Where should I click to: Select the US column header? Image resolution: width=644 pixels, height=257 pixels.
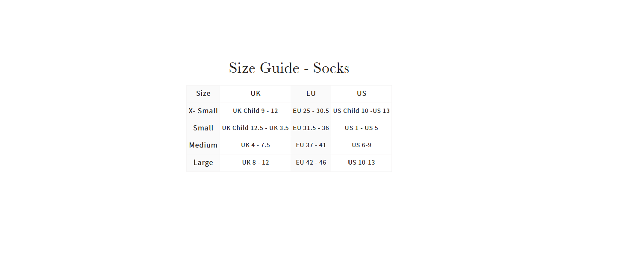pos(362,94)
